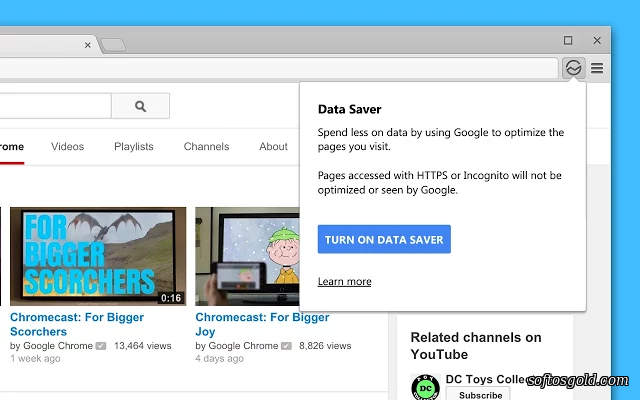Click the 0:16 duration badge

(x=171, y=298)
